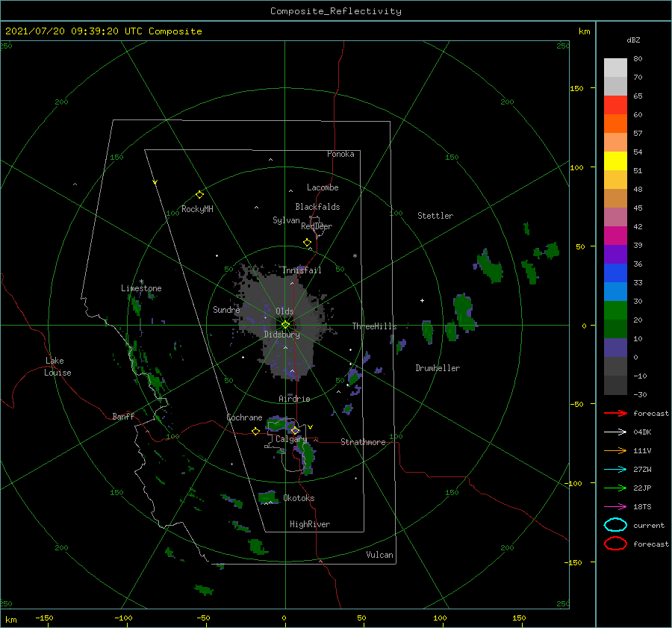Click the Blackfalds label
Viewport: 672px width, 628px height.
(x=317, y=207)
